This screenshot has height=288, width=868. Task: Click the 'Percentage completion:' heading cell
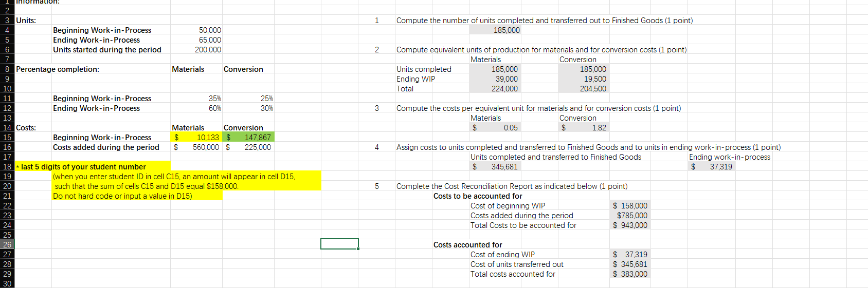tap(58, 69)
